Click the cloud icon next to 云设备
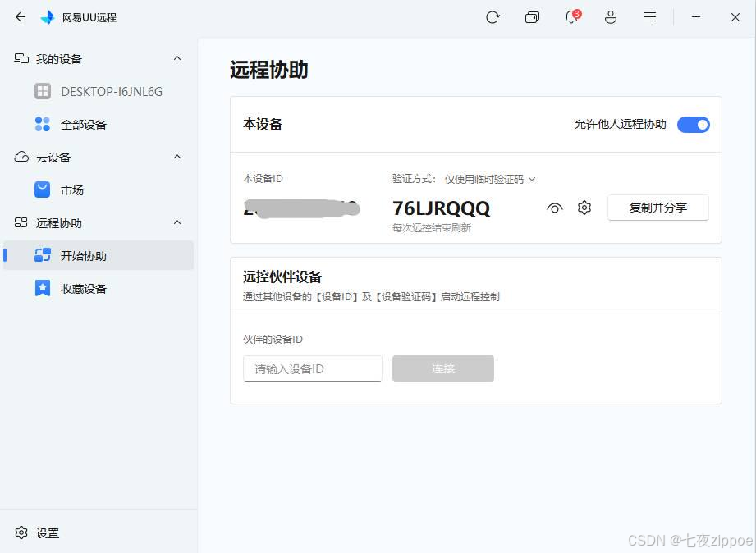The height and width of the screenshot is (553, 756). point(21,157)
